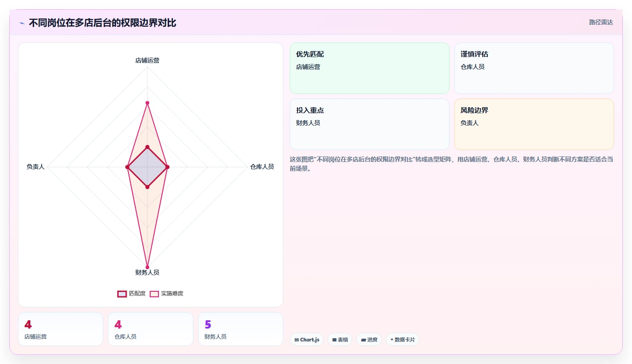Viewport: 632px width, 364px height.
Task: Click the 负责人 text in 风险边界 card
Action: [469, 123]
